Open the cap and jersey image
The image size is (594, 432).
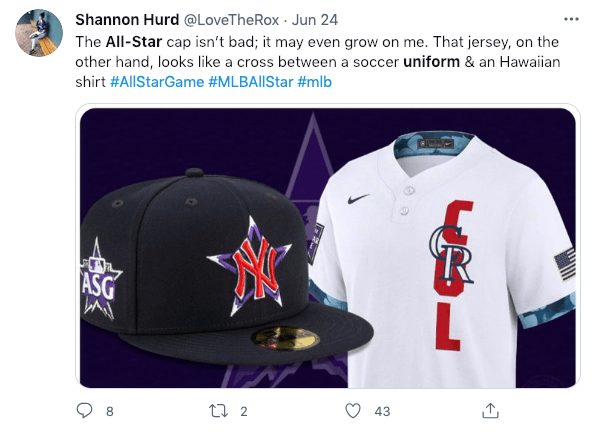tap(328, 248)
